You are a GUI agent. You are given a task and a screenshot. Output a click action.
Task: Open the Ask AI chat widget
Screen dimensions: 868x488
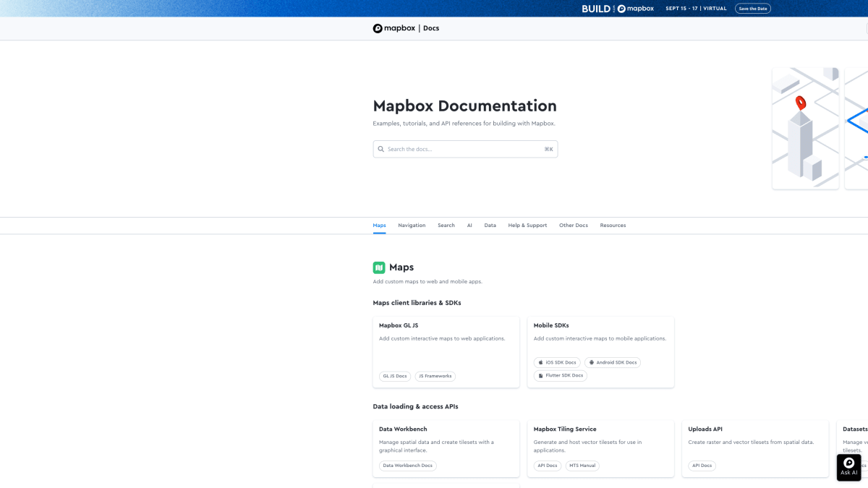(849, 467)
